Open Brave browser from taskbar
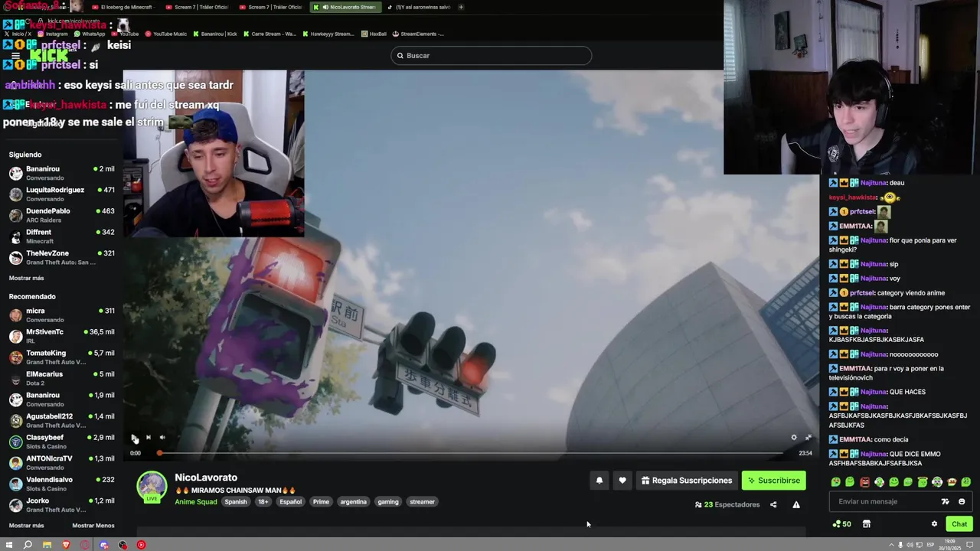The height and width of the screenshot is (551, 980). coord(66,545)
